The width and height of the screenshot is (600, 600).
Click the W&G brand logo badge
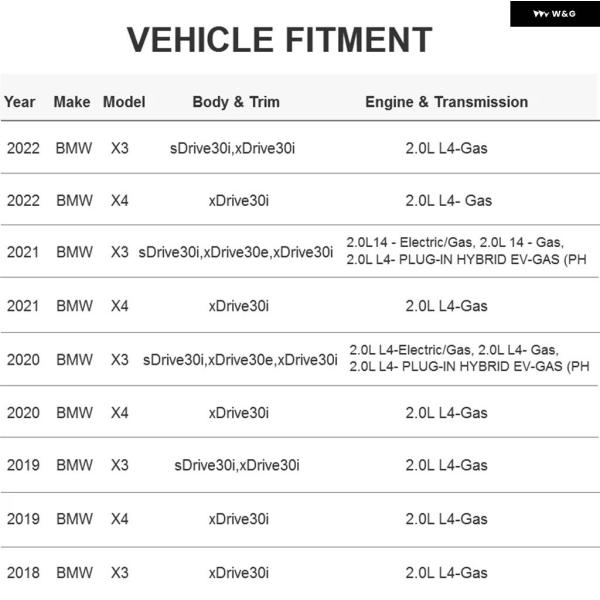click(554, 14)
